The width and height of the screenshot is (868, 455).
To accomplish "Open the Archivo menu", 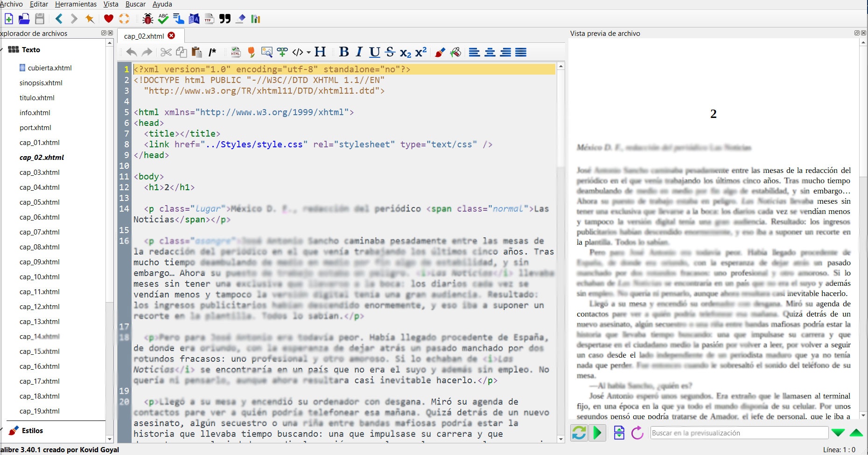I will 11,4.
